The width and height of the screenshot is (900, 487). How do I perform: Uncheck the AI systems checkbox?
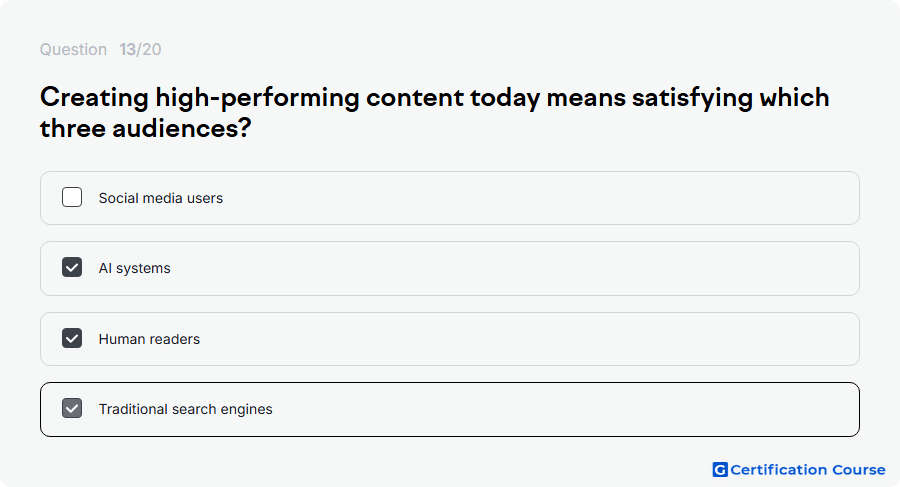point(72,267)
